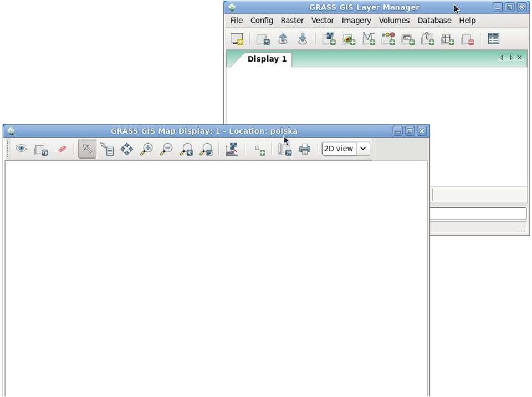Erase display with eraser icon
This screenshot has height=397, width=532.
62,149
